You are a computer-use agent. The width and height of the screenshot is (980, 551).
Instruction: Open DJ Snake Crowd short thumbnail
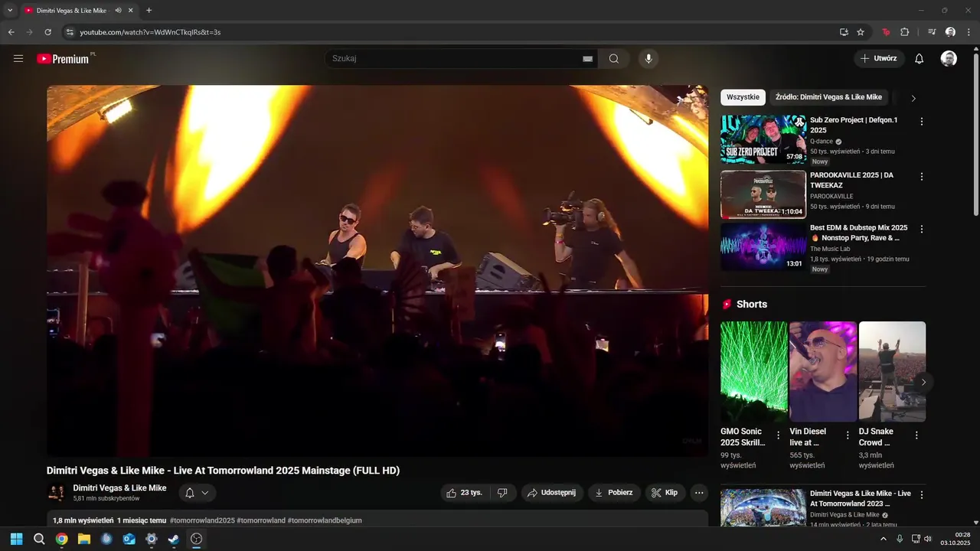(892, 372)
